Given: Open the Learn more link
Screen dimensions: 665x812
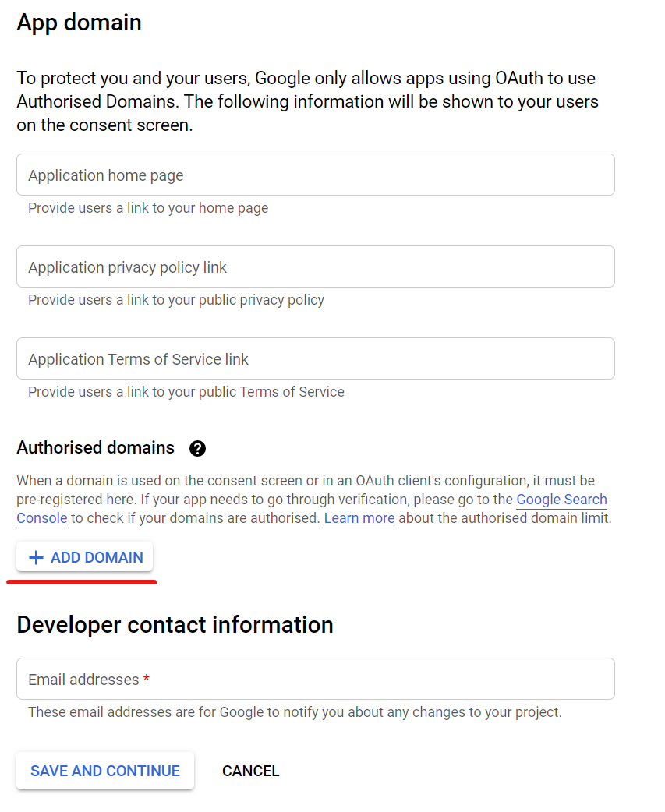Looking at the screenshot, I should tap(359, 518).
